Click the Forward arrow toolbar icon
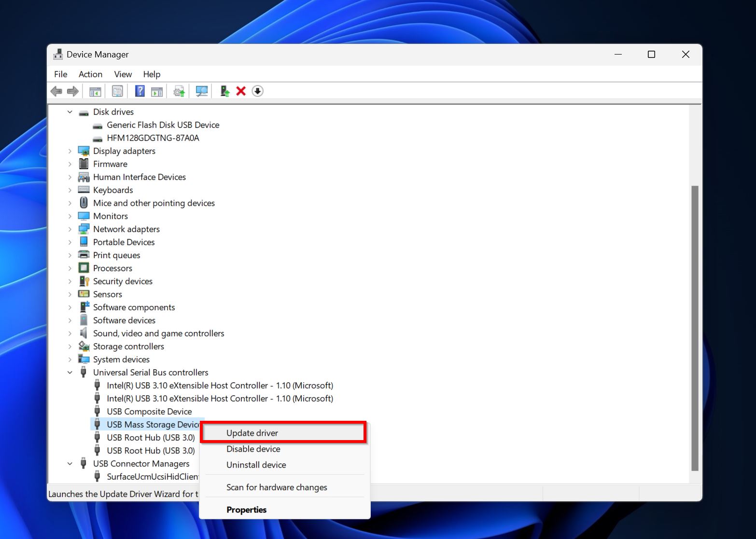Viewport: 756px width, 539px height. point(73,91)
